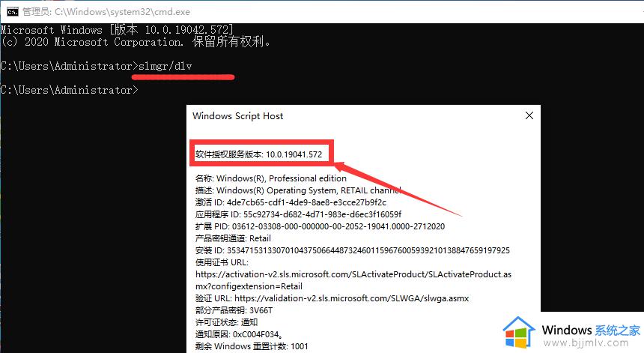
Task: Click the 许可证状态 通知 line
Action: point(226,322)
